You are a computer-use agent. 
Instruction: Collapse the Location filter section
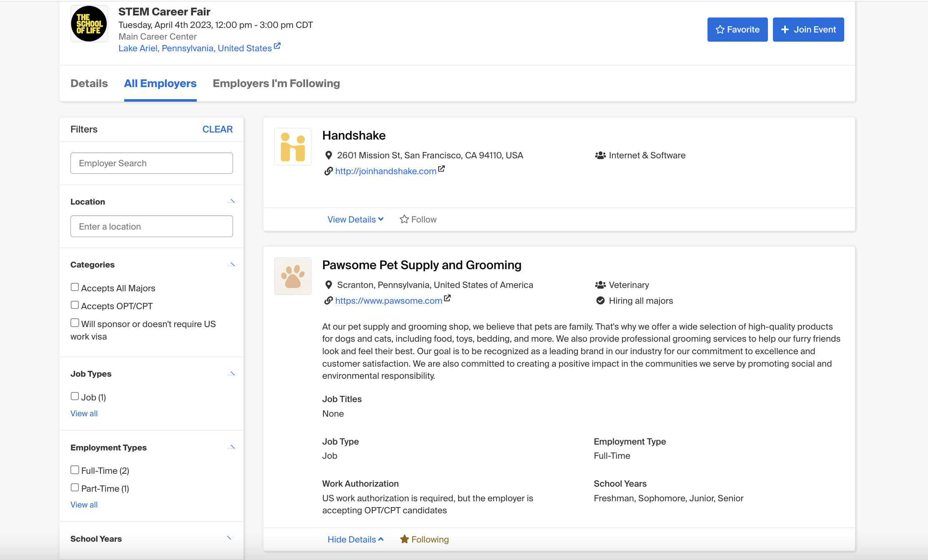[x=231, y=202]
